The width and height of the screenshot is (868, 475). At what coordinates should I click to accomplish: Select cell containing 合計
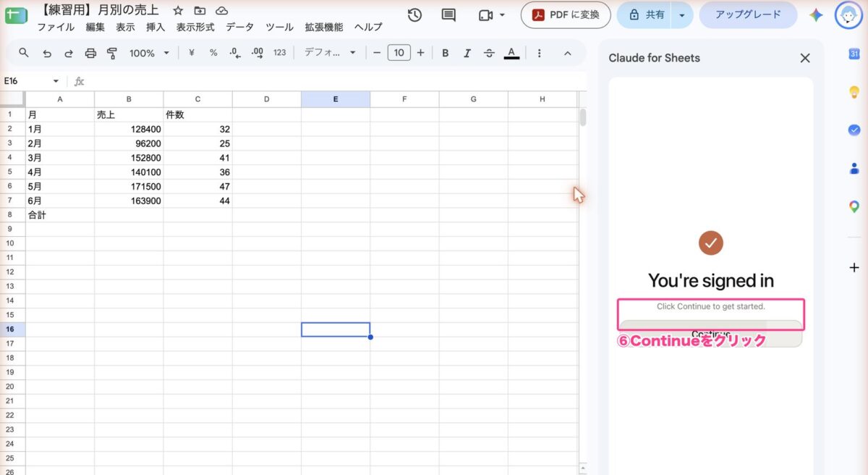click(x=60, y=215)
